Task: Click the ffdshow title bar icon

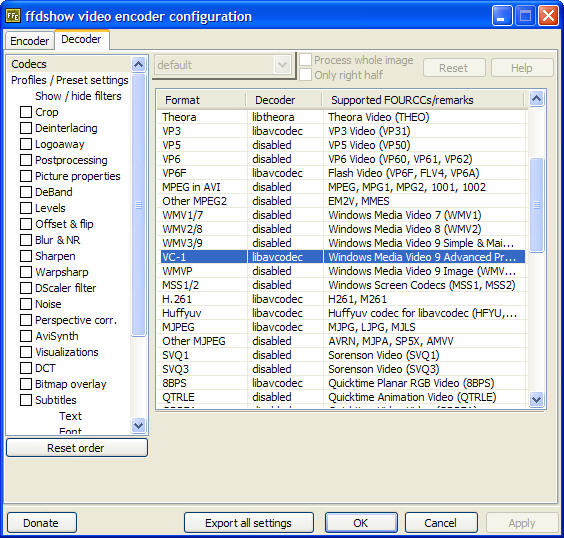Action: tap(13, 16)
